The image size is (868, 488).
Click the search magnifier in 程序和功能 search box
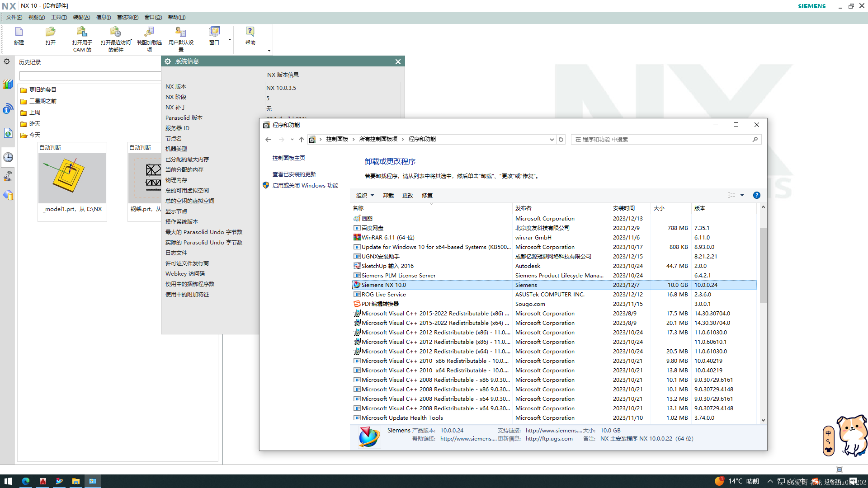[x=755, y=140]
